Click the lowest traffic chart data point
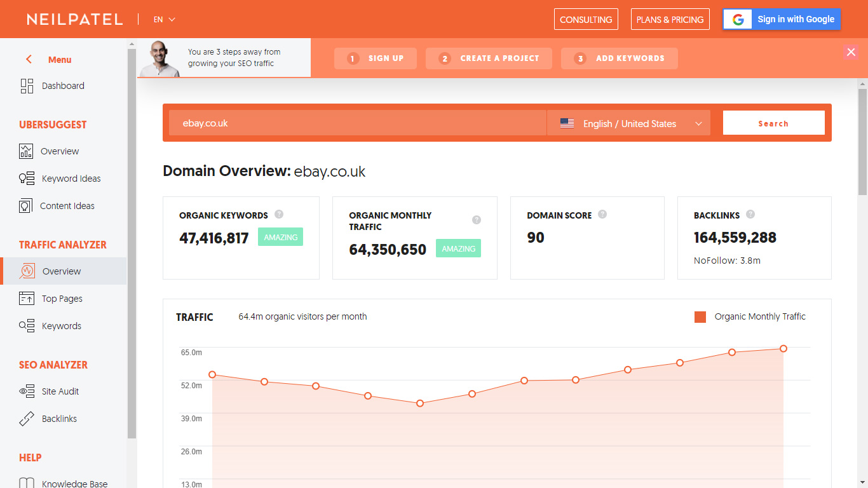Image resolution: width=868 pixels, height=488 pixels. (420, 403)
